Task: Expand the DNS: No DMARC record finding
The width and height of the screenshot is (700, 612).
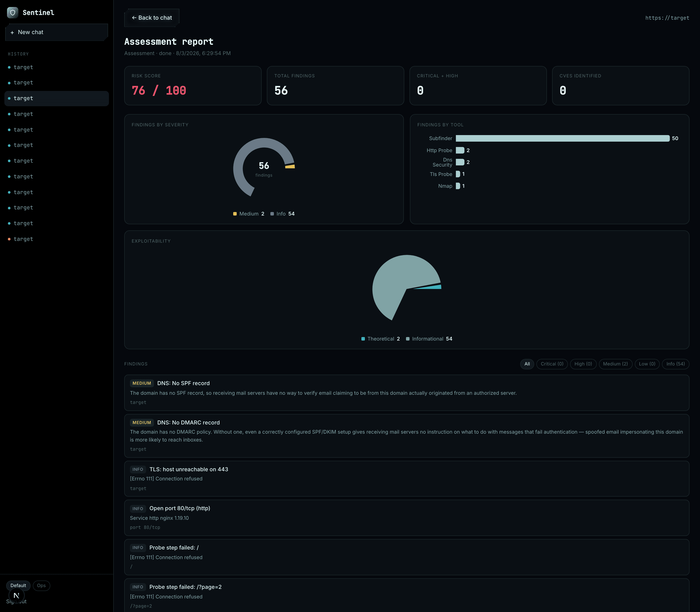Action: point(407,436)
